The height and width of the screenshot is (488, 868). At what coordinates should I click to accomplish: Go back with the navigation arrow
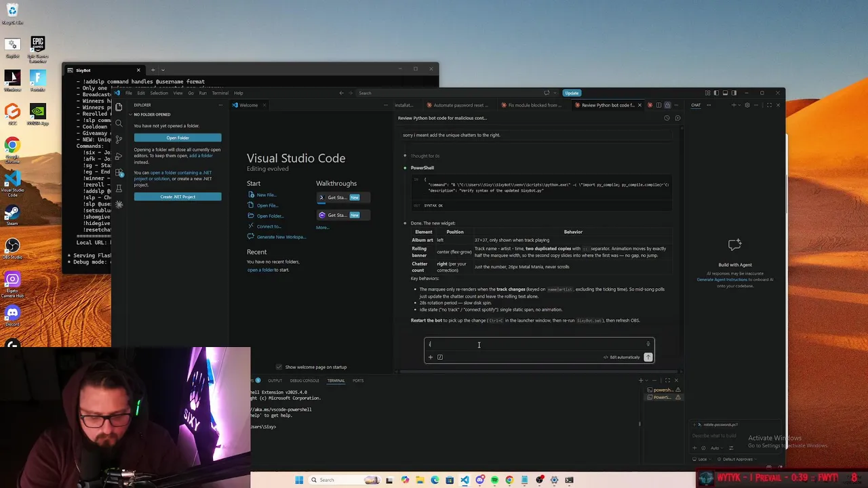point(341,93)
